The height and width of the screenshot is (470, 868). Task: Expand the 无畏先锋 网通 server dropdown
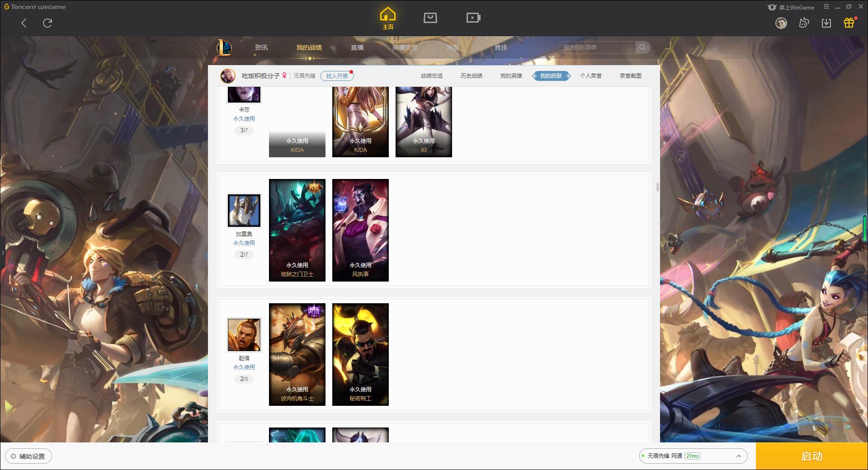pyautogui.click(x=693, y=456)
